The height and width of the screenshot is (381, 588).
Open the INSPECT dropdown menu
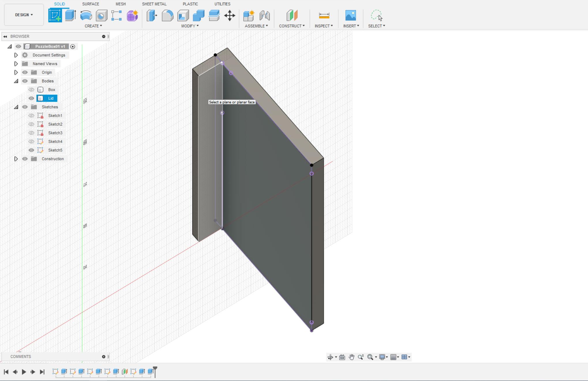click(324, 26)
